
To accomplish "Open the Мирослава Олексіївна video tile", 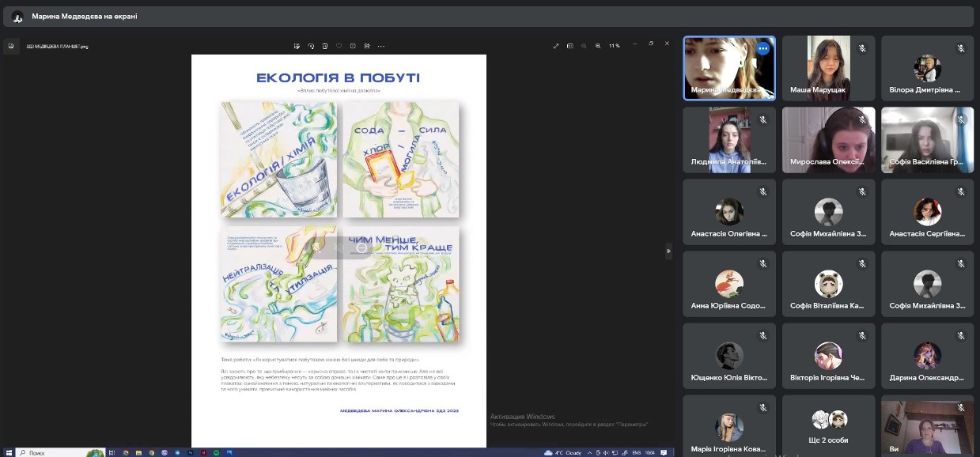I will pos(828,140).
